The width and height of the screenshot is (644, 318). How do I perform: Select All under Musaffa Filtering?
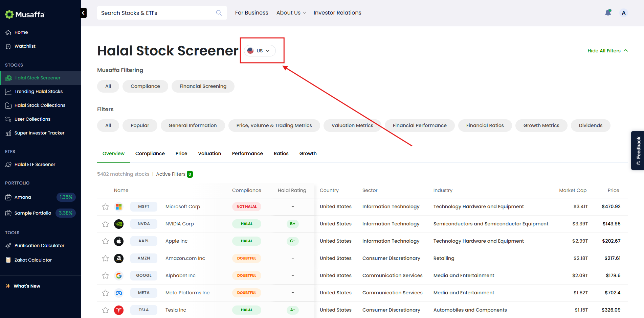coord(108,86)
